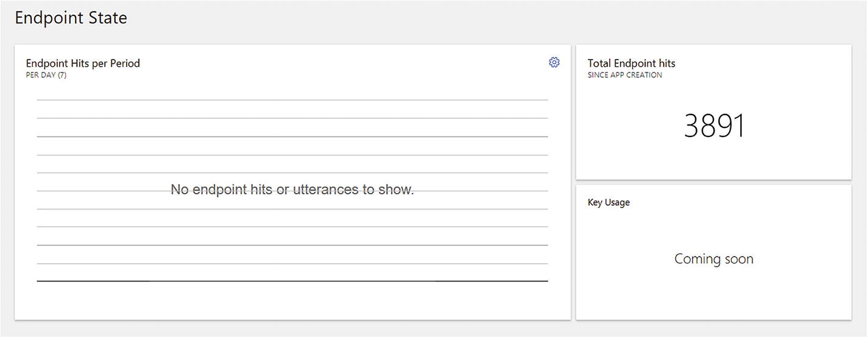Click the PER DAY (7) period label
The image size is (868, 338).
pyautogui.click(x=46, y=75)
